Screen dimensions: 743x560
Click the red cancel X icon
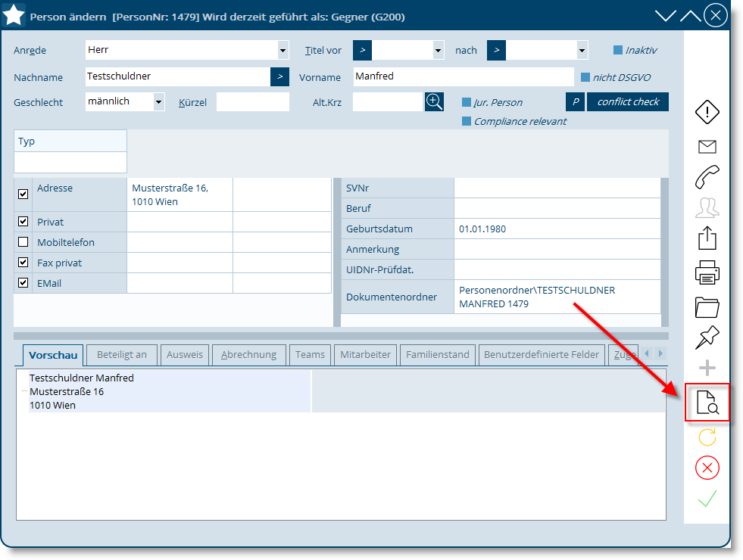tap(707, 468)
